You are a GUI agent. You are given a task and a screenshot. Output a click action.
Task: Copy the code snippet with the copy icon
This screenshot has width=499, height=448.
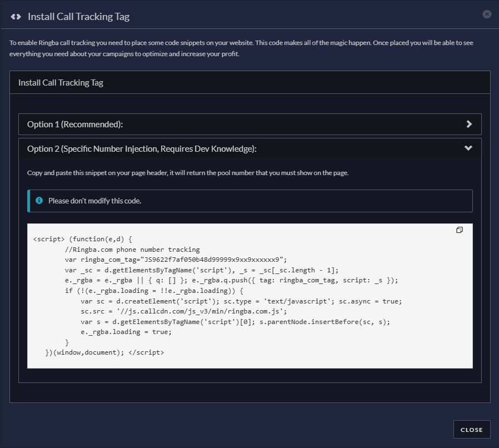[459, 230]
